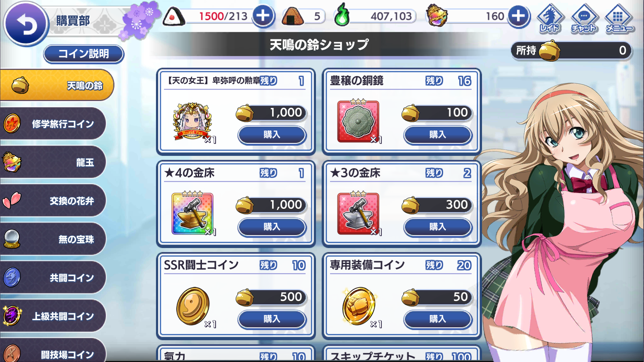Tap the ★4の金床 rainbow anvil icon
Viewport: 644px width, 362px height.
coord(193,214)
